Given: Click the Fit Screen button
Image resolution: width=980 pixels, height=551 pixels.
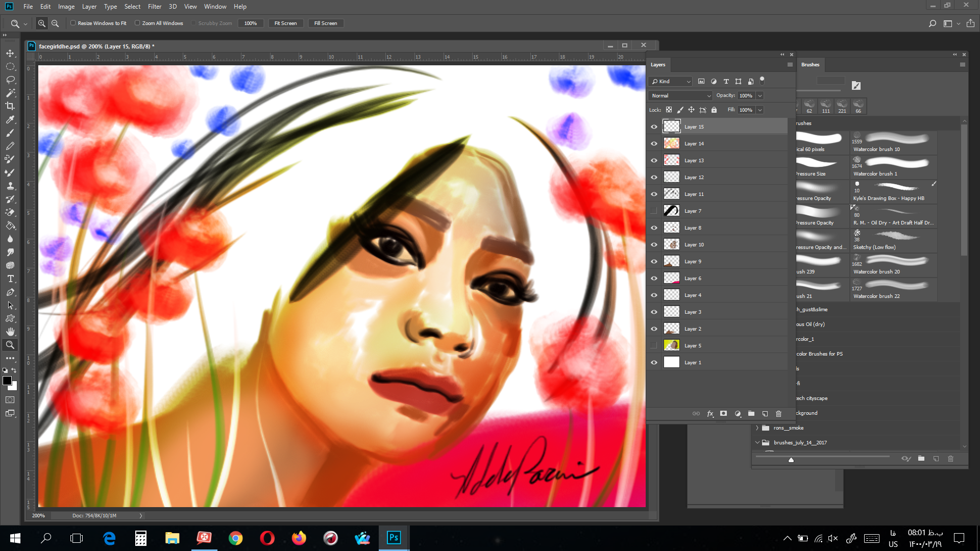Looking at the screenshot, I should point(285,23).
